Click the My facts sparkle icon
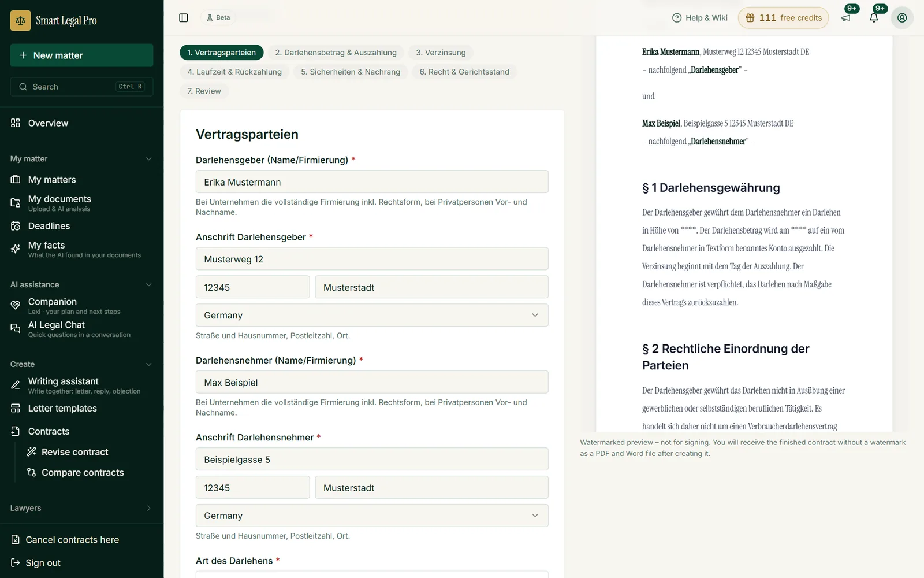This screenshot has height=578, width=924. click(16, 249)
